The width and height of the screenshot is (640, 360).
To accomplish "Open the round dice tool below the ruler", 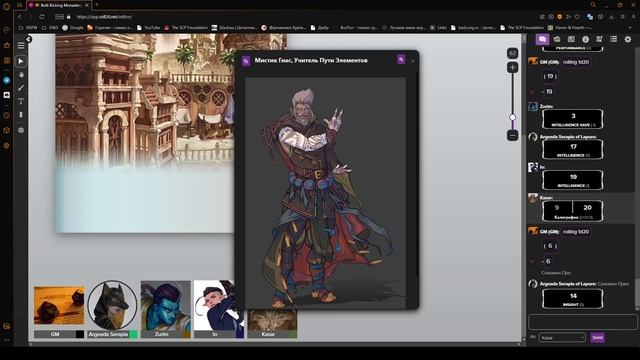I will [21, 130].
